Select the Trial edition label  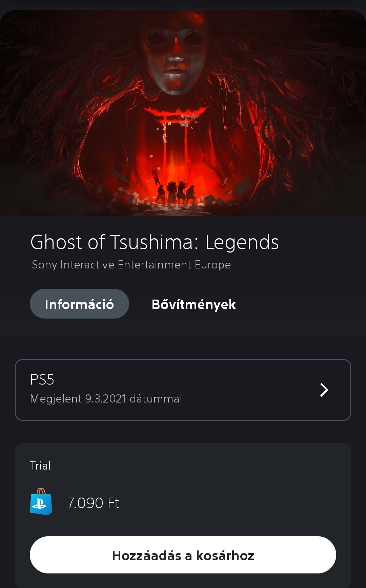coord(40,466)
